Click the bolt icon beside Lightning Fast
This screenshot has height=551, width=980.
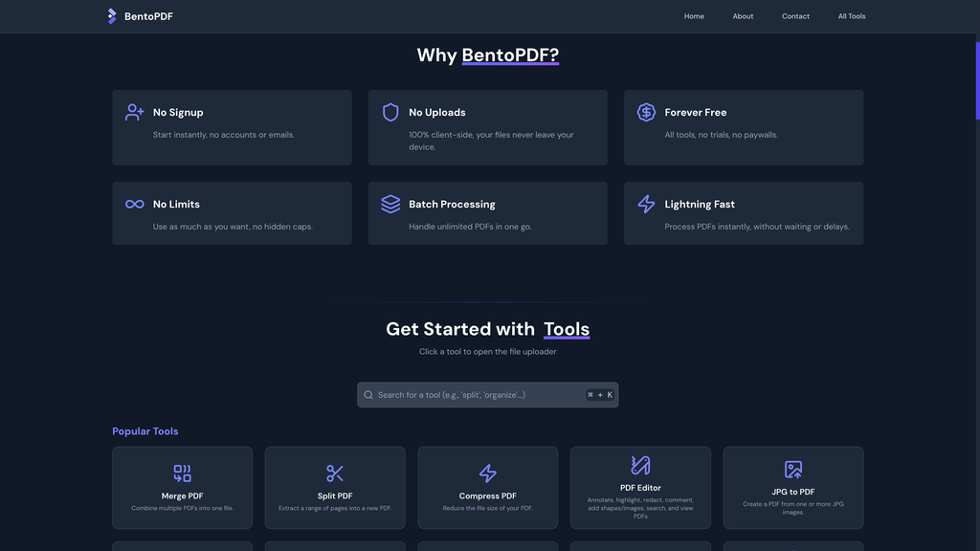click(x=645, y=204)
